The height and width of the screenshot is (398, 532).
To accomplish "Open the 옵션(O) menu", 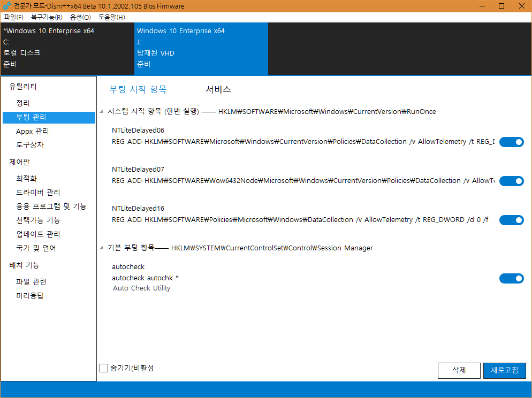I will click(80, 17).
